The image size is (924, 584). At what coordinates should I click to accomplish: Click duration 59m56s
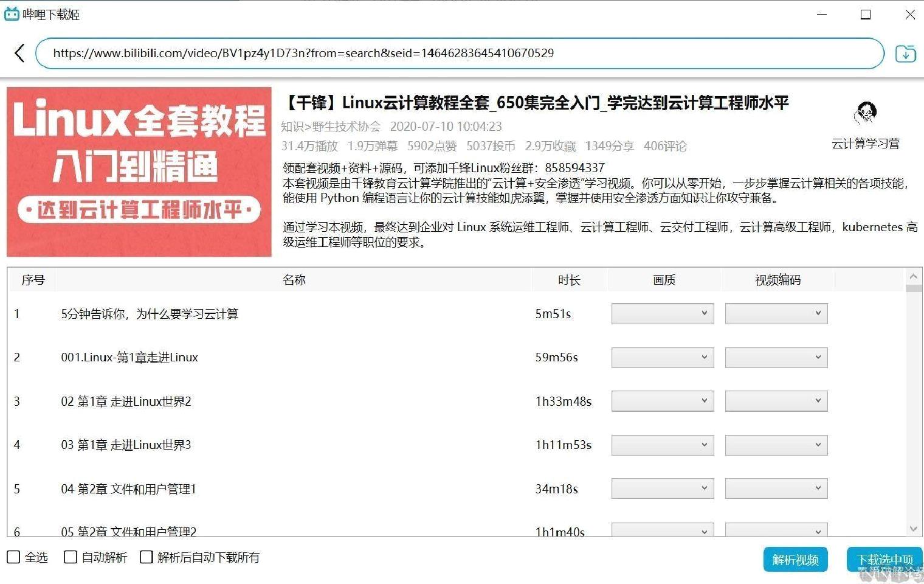556,358
